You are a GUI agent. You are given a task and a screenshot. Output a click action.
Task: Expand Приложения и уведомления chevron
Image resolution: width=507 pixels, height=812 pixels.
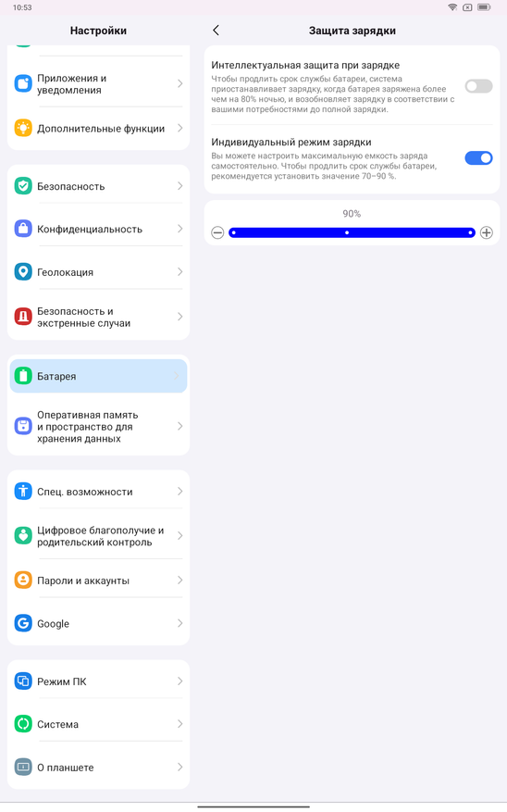[x=179, y=83]
